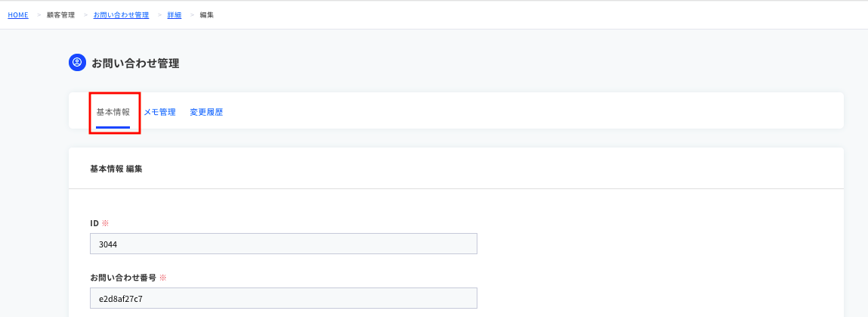Go to HOME via breadcrumb link
The width and height of the screenshot is (868, 317).
point(18,15)
